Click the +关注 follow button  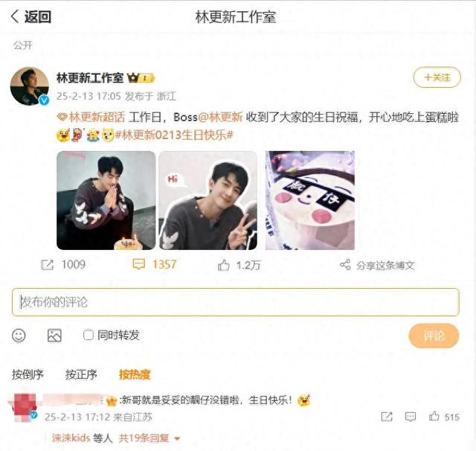pyautogui.click(x=437, y=77)
